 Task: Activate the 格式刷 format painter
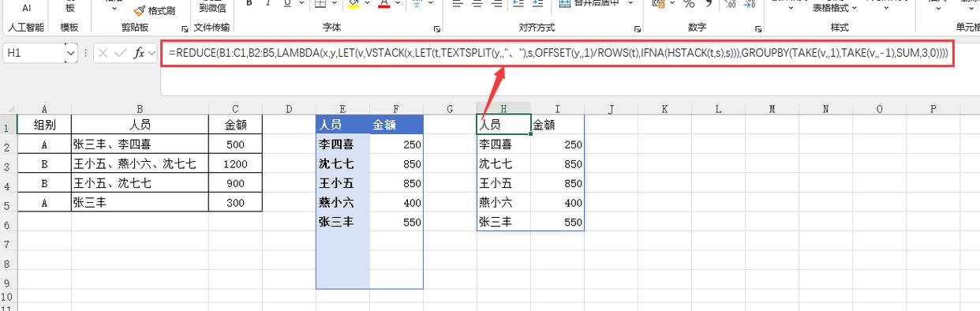click(155, 10)
